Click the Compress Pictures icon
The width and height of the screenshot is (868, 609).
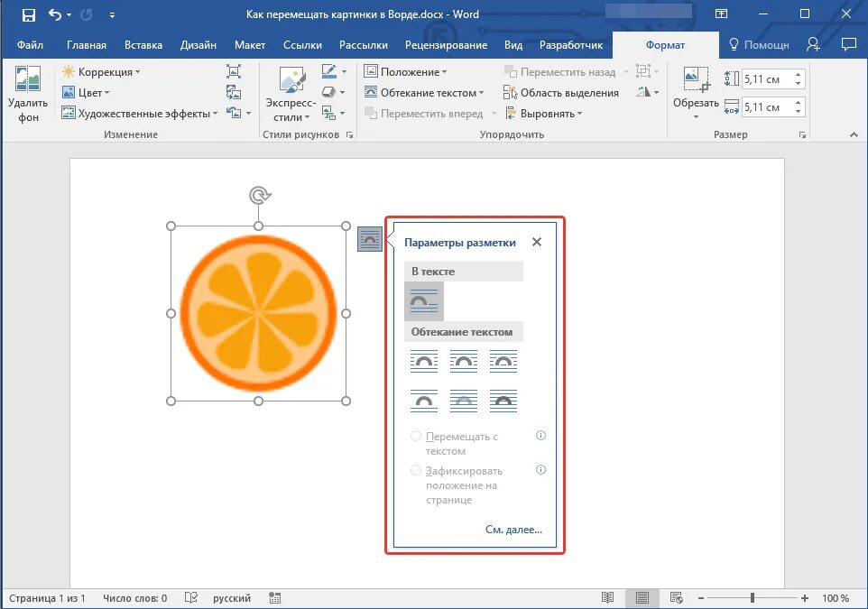pos(234,71)
